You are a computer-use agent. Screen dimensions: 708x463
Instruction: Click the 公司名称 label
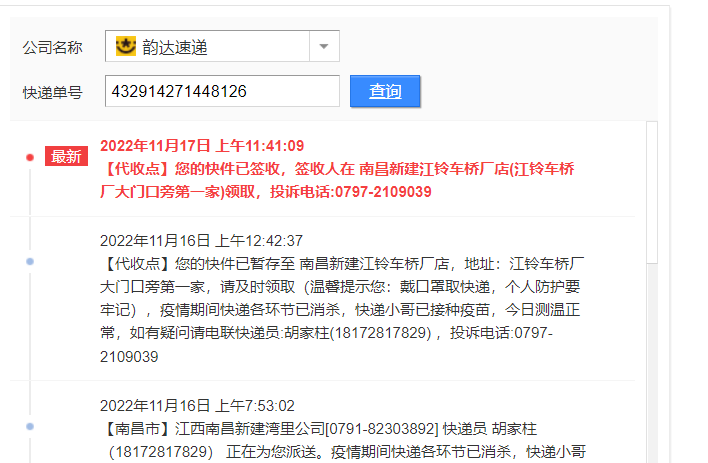pyautogui.click(x=52, y=47)
